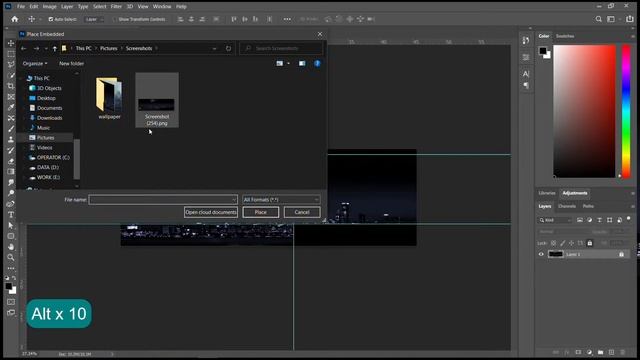Toggle lock image pixels brush icon

pos(562,243)
